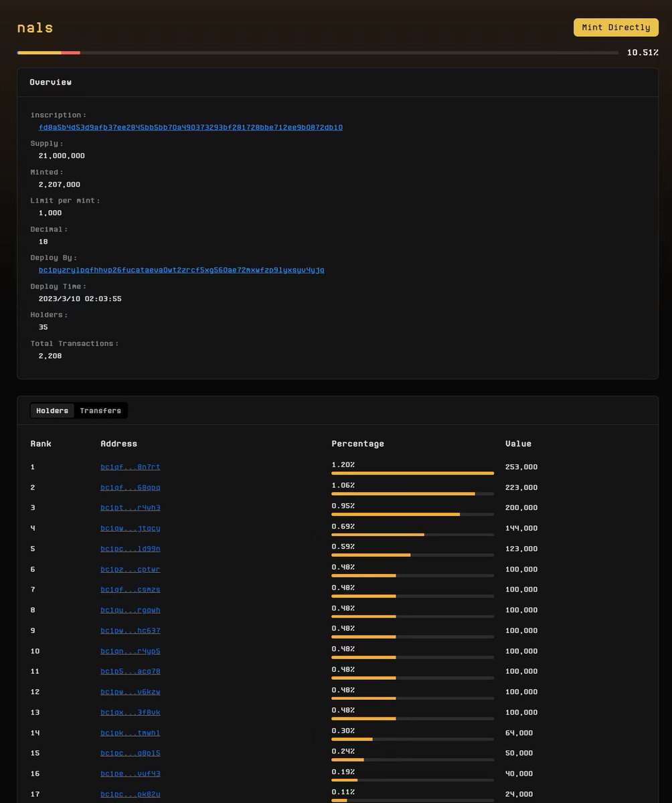Click the minted value 2,207,000
Viewport: 672px width, 803px height.
[x=60, y=185]
